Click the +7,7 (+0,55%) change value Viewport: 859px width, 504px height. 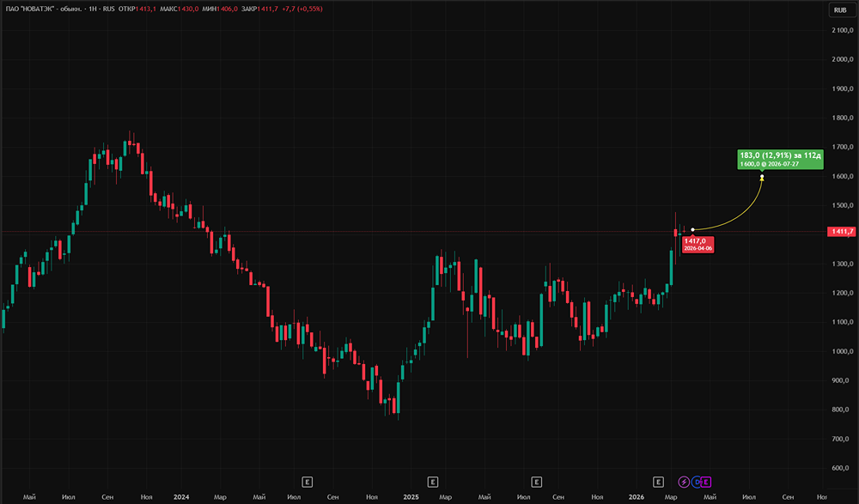(302, 9)
